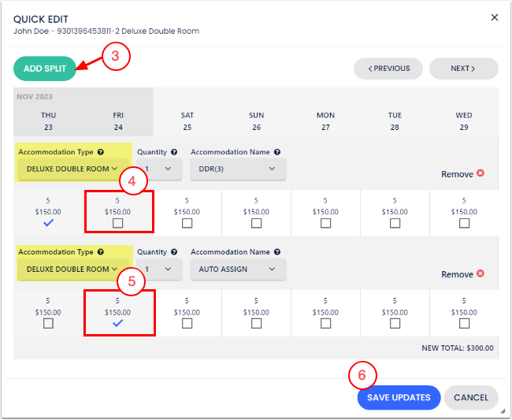Go to Next date range
Viewport: 512px width, 420px height.
463,69
